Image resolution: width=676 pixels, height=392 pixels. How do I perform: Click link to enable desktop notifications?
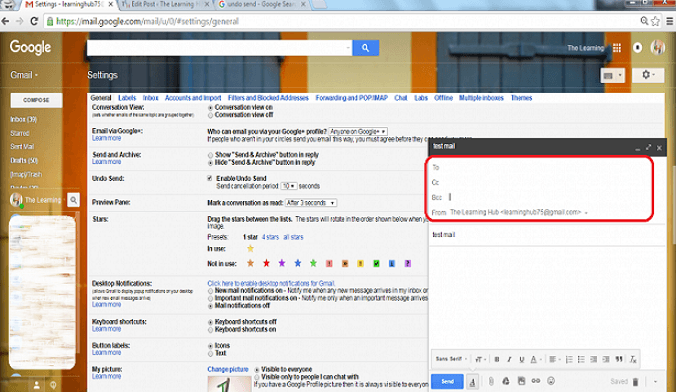pyautogui.click(x=271, y=283)
